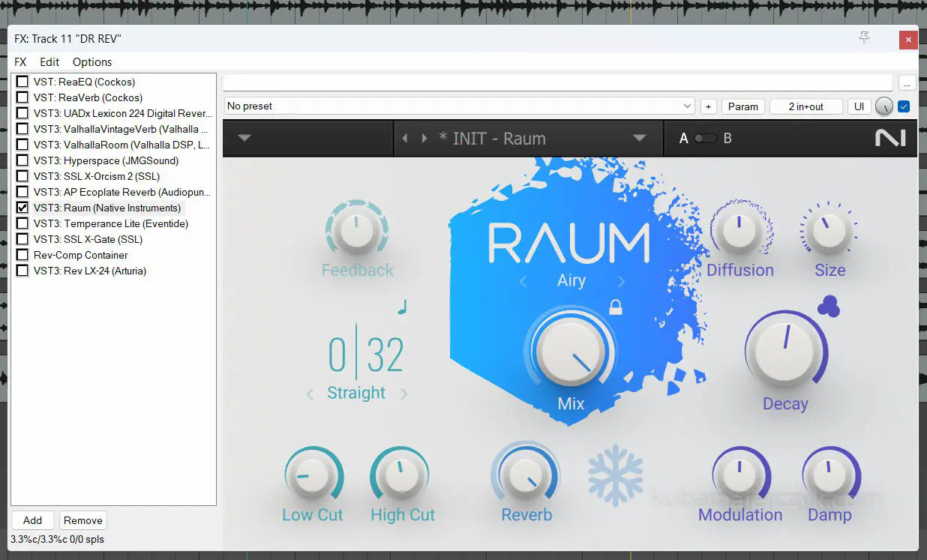Click the Add button
Image resolution: width=927 pixels, height=560 pixels.
click(32, 520)
